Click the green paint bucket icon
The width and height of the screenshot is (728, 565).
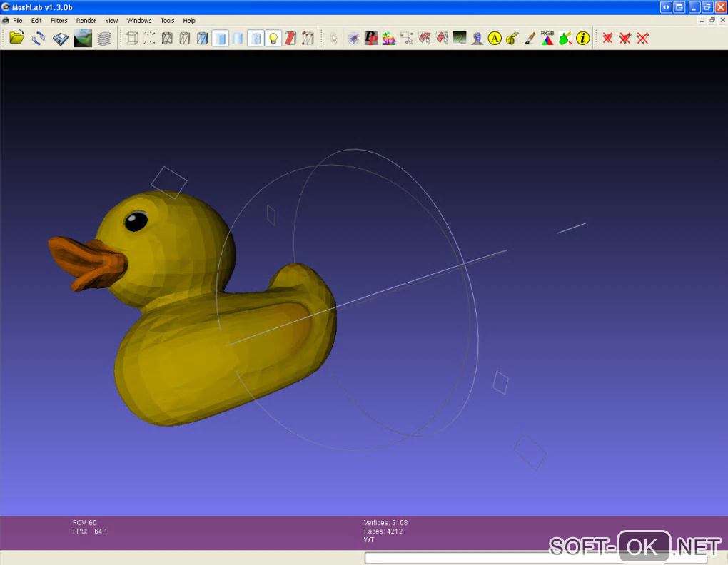pos(565,38)
